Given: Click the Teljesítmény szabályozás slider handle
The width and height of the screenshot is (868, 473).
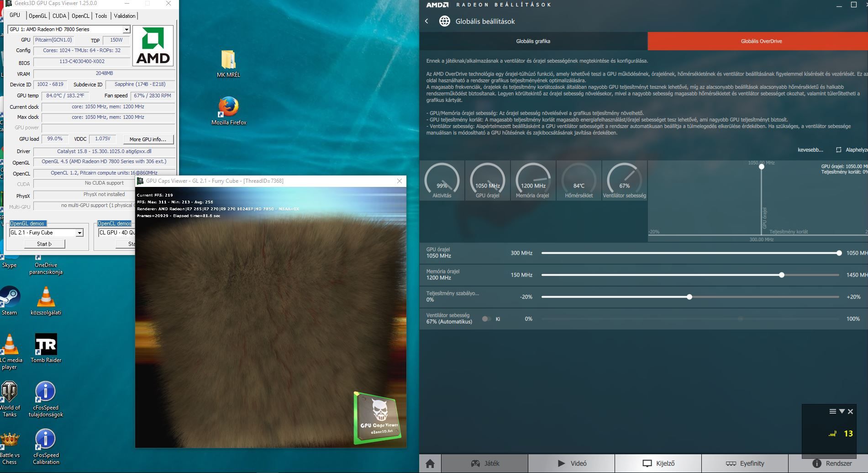Looking at the screenshot, I should (x=689, y=297).
